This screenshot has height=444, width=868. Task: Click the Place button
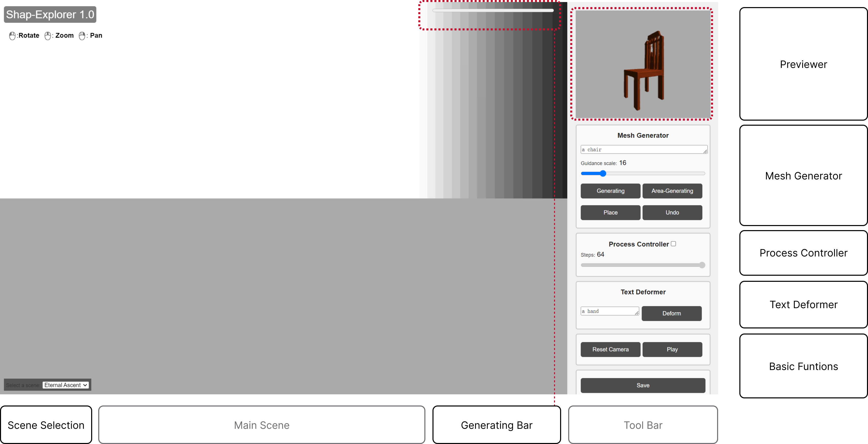(x=610, y=212)
